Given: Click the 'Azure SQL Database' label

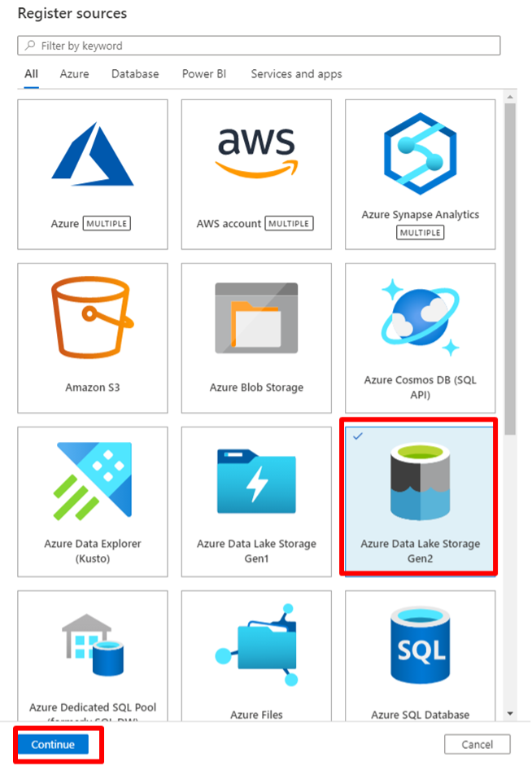Looking at the screenshot, I should (x=421, y=715).
